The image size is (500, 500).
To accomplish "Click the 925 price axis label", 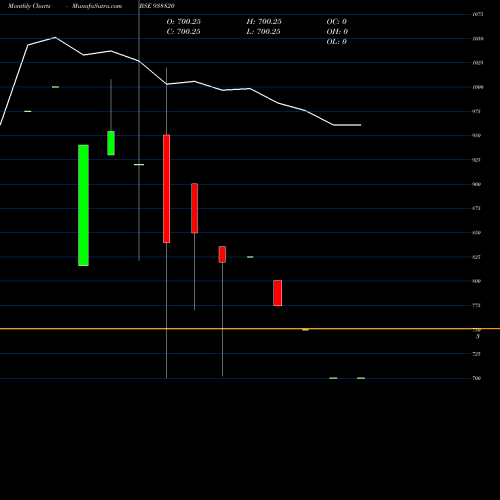I will click(476, 160).
